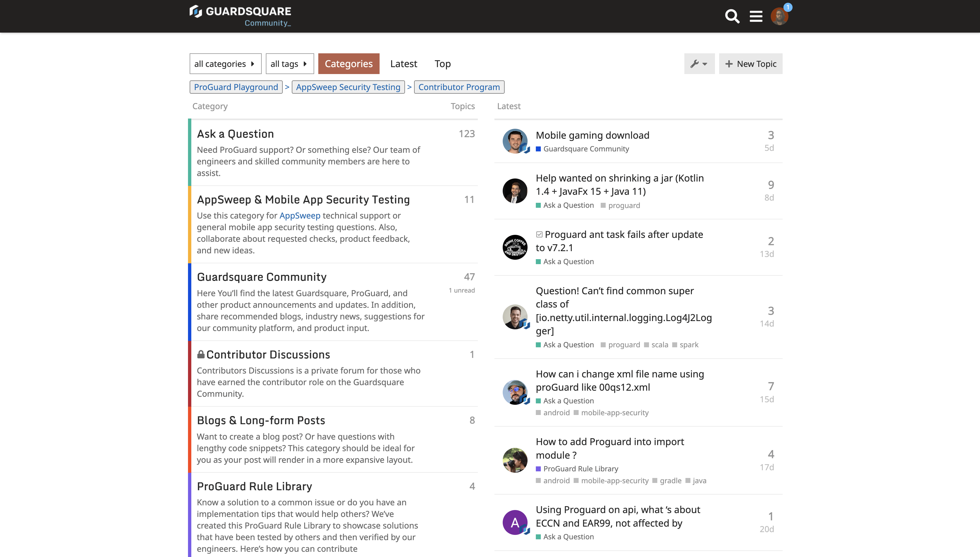This screenshot has height=557, width=980.
Task: Switch to the Top tab
Action: (x=442, y=64)
